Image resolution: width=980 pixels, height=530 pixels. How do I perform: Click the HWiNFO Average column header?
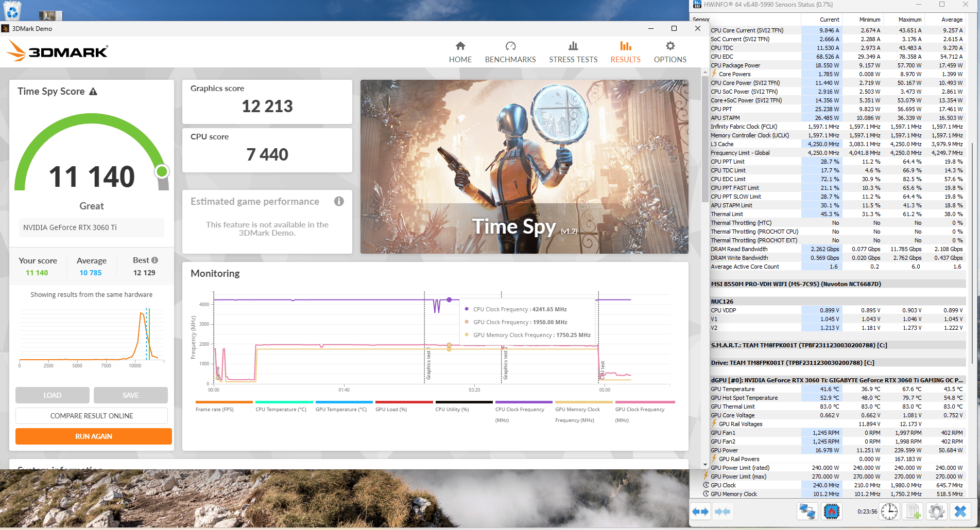pos(945,20)
